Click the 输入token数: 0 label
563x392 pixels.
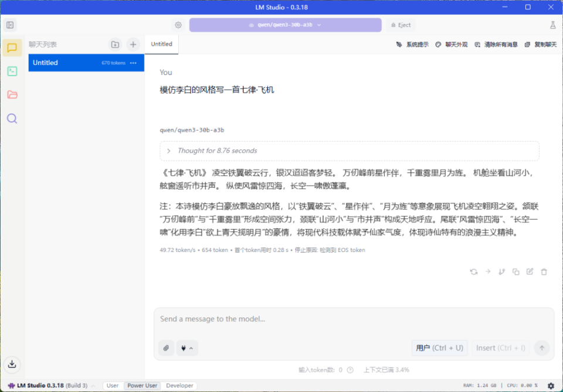pyautogui.click(x=320, y=370)
